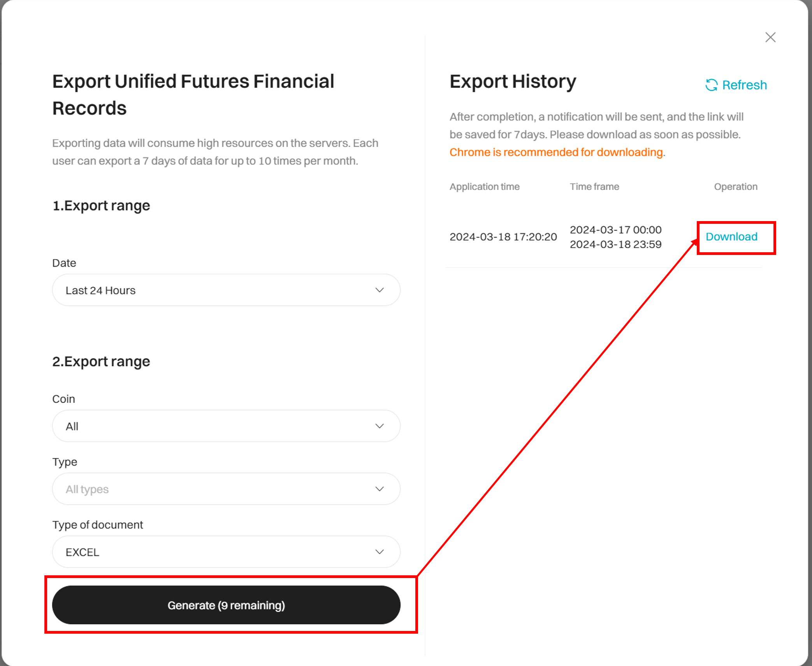Open the EXCEL document format selector
Viewport: 812px width, 666px height.
pyautogui.click(x=226, y=552)
